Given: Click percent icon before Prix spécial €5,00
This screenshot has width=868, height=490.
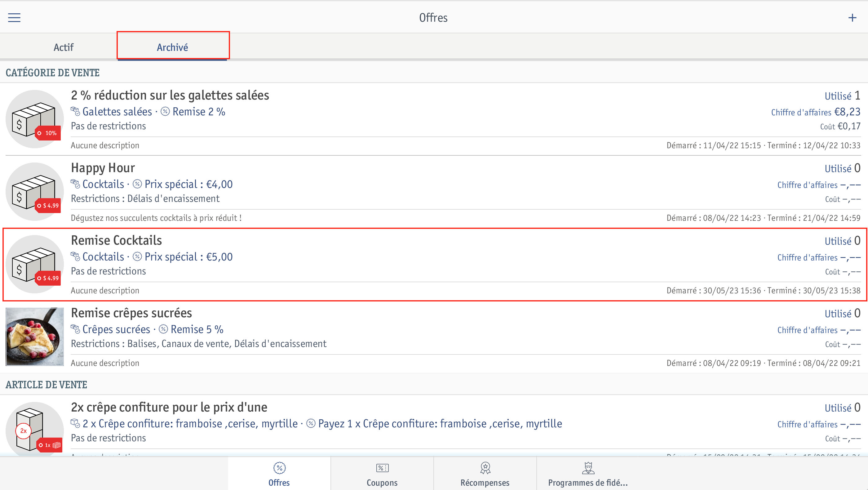Looking at the screenshot, I should [x=137, y=256].
